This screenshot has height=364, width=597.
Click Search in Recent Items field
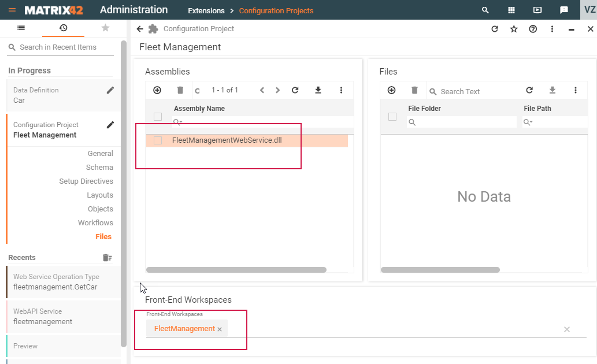click(60, 47)
